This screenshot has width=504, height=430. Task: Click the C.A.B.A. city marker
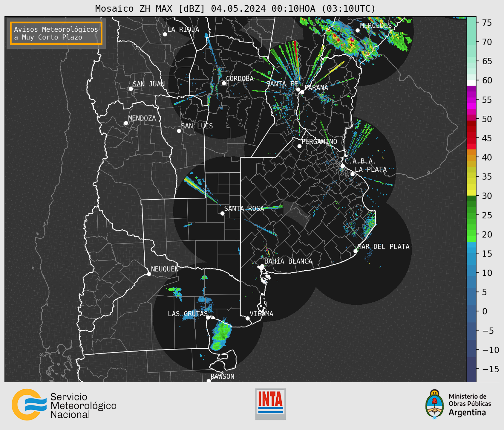click(343, 166)
